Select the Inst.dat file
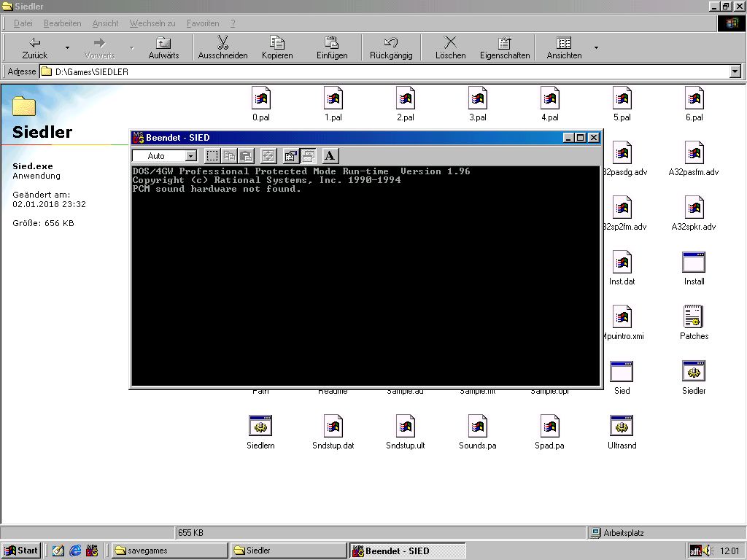747x560 pixels. coord(622,268)
